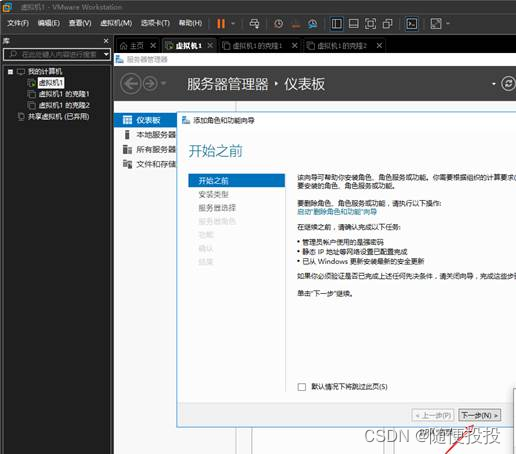Open the library search dropdown arrow
Screen dimensions: 516x454
coord(106,54)
